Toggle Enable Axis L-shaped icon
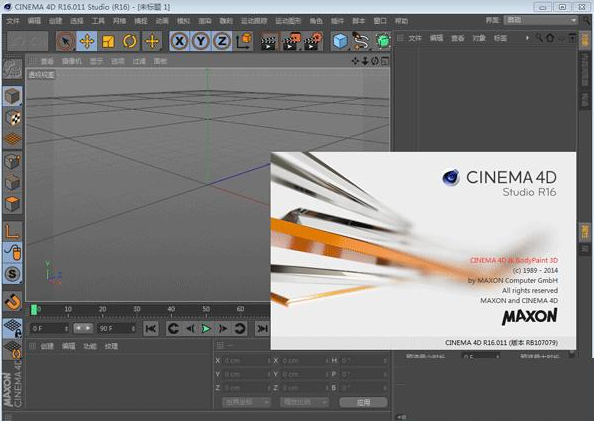The height and width of the screenshot is (421, 594). 12,231
